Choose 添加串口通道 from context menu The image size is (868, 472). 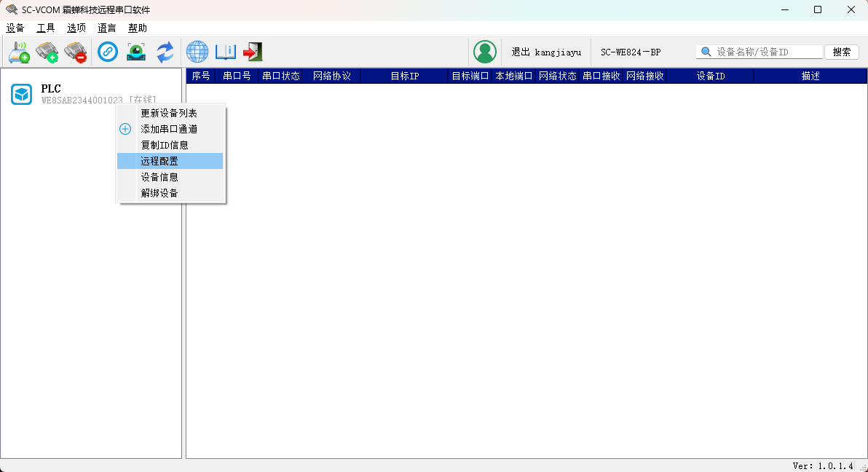pyautogui.click(x=170, y=129)
